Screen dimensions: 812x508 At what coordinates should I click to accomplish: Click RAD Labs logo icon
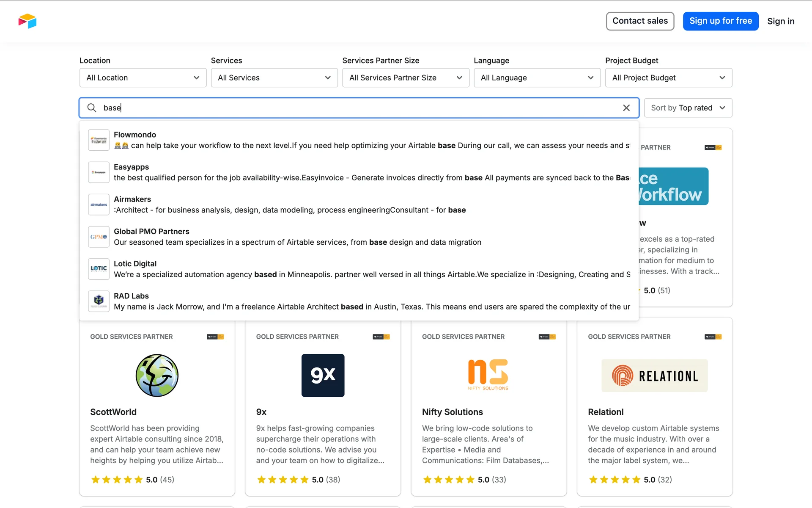click(x=99, y=301)
